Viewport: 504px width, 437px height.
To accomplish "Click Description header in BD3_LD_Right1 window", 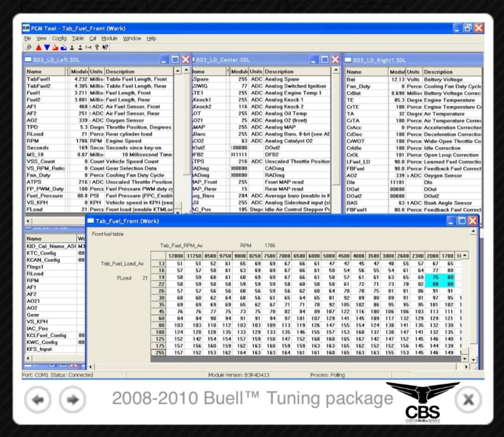I will pos(452,72).
